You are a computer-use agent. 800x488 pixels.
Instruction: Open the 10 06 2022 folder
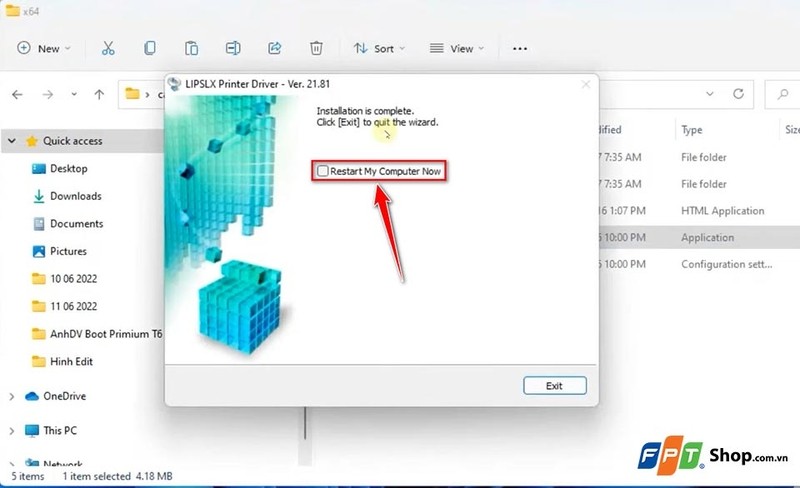[73, 279]
